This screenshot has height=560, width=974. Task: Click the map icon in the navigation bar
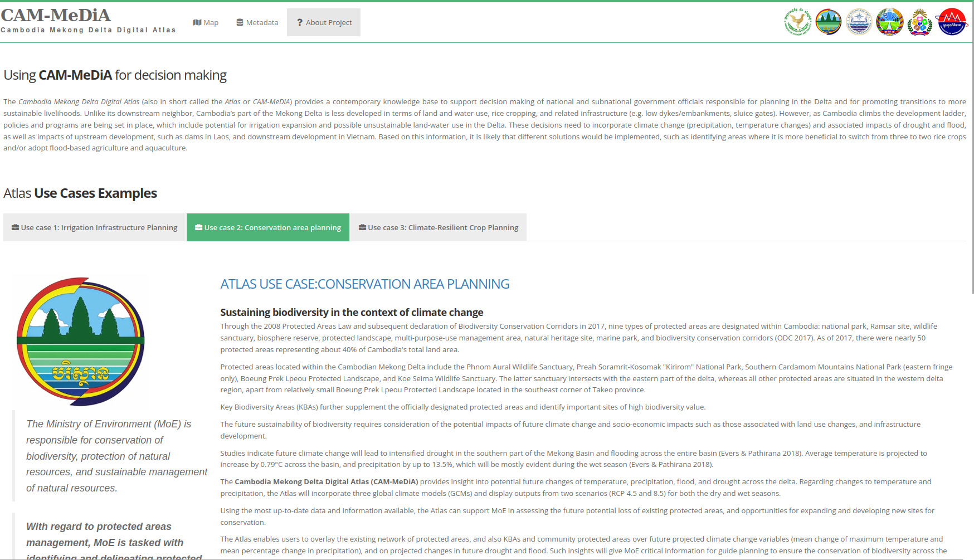(x=197, y=22)
